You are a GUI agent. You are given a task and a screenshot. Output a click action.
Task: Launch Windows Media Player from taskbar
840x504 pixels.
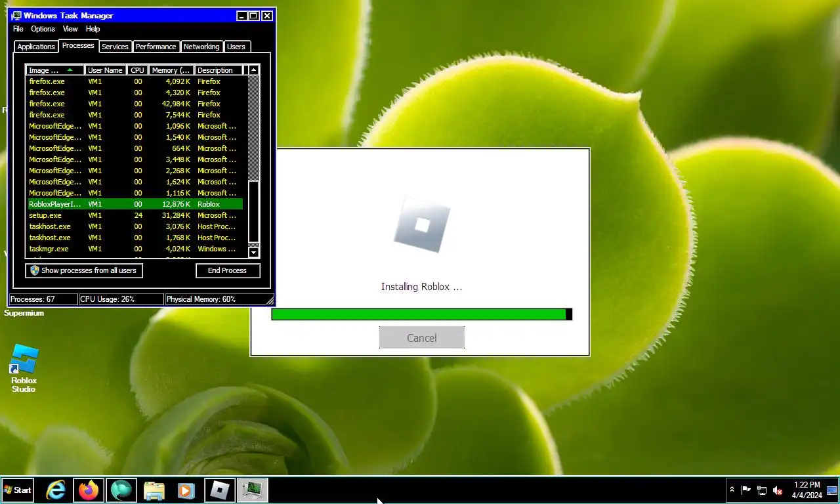(186, 490)
